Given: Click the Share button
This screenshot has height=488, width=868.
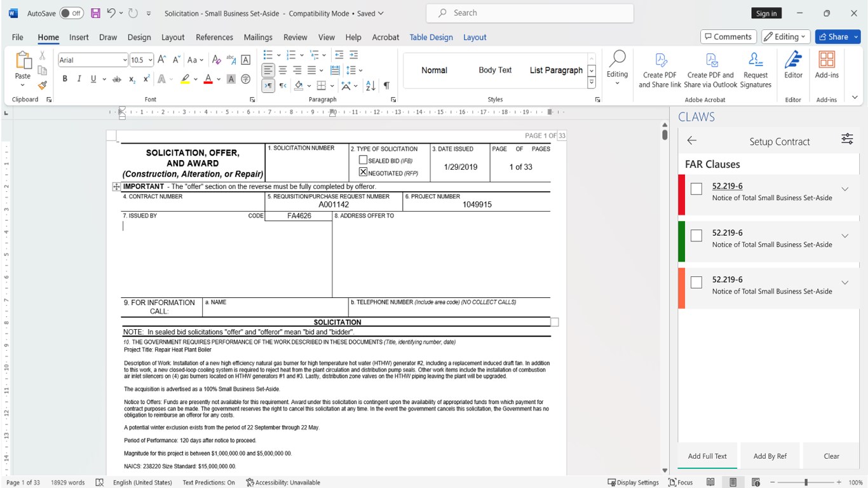Looking at the screenshot, I should [832, 37].
